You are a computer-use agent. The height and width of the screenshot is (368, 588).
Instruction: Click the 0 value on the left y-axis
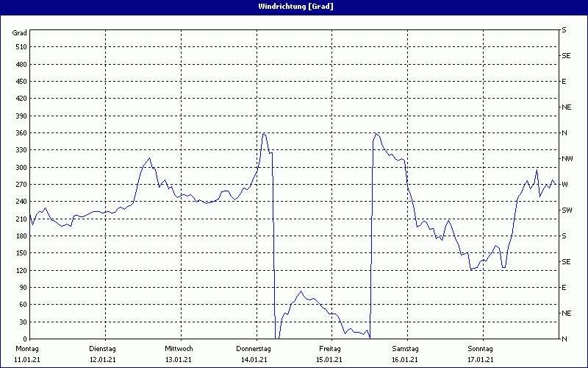coord(24,339)
